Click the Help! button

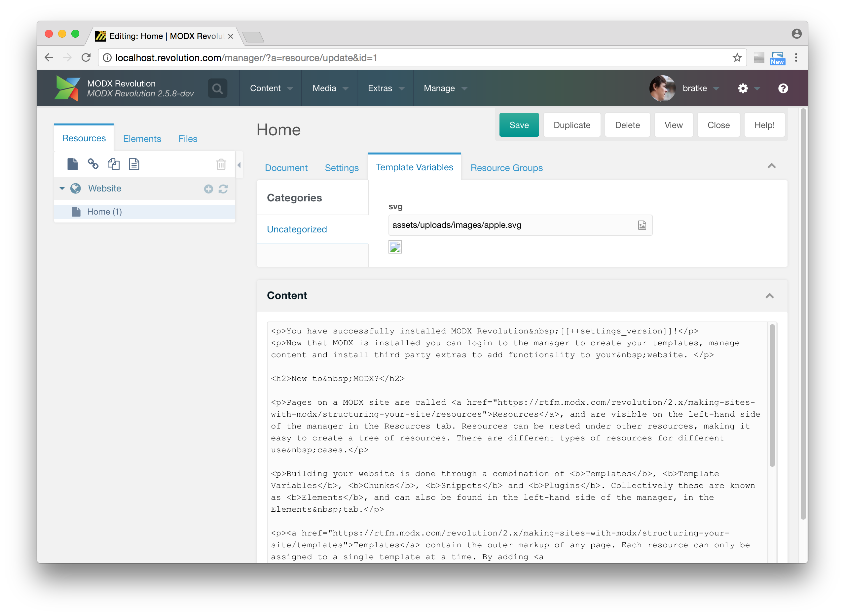pos(764,125)
